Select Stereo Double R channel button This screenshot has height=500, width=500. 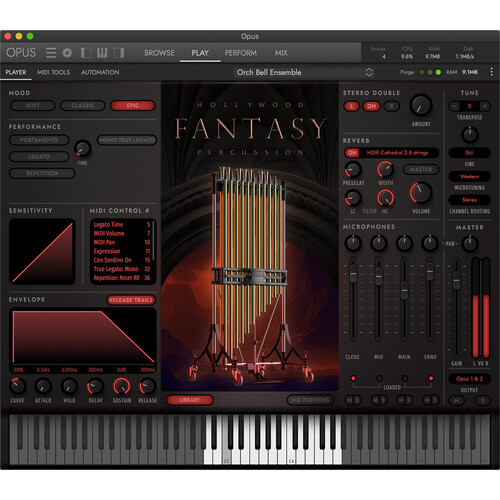pyautogui.click(x=392, y=106)
